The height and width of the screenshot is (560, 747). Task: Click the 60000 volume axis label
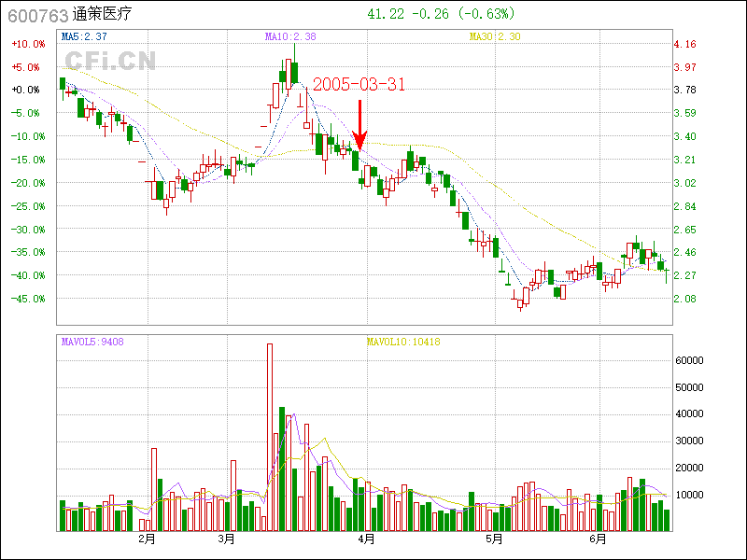click(x=688, y=360)
